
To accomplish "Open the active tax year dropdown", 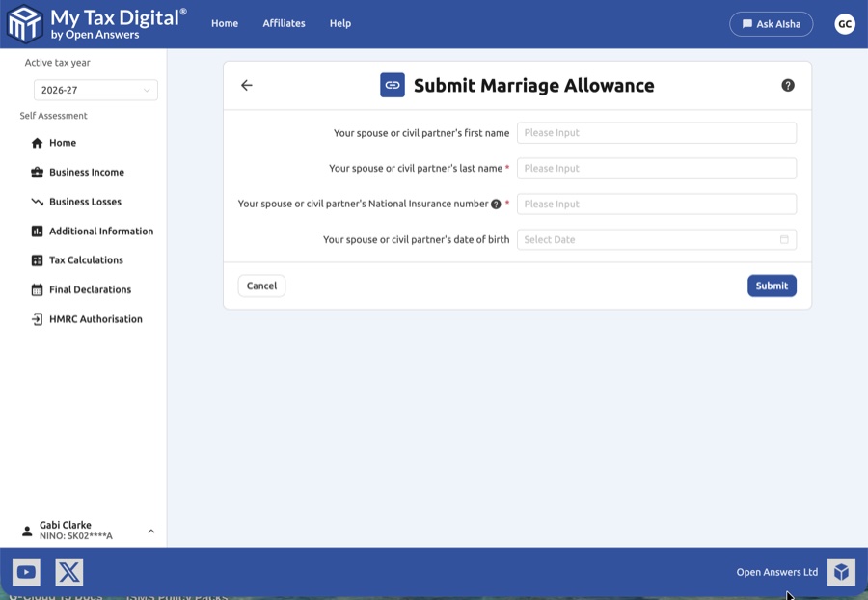I will point(95,90).
